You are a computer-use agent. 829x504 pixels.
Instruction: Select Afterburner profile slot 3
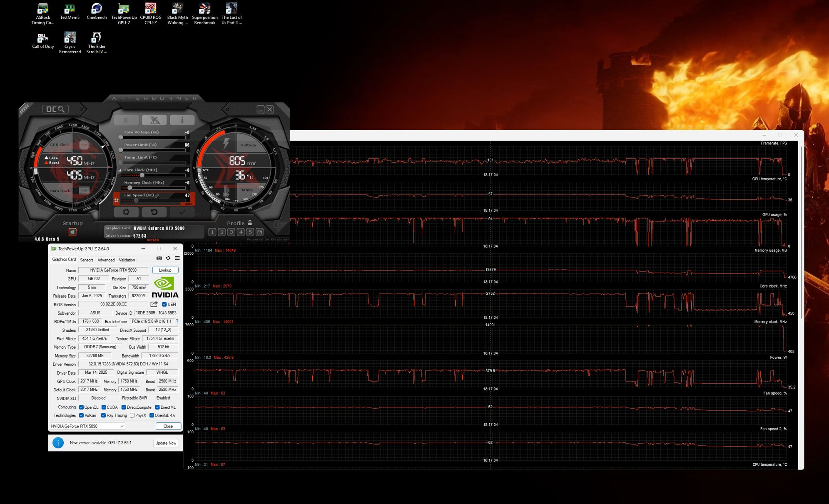tap(231, 232)
